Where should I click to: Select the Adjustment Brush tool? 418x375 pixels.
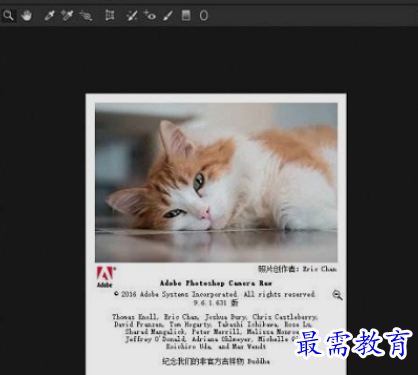(x=168, y=15)
